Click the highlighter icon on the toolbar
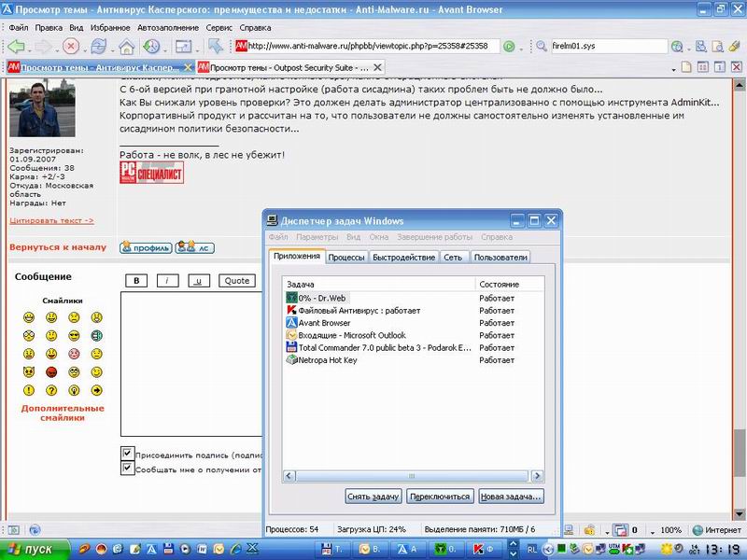Screen dimensions: 747x560 [734, 46]
